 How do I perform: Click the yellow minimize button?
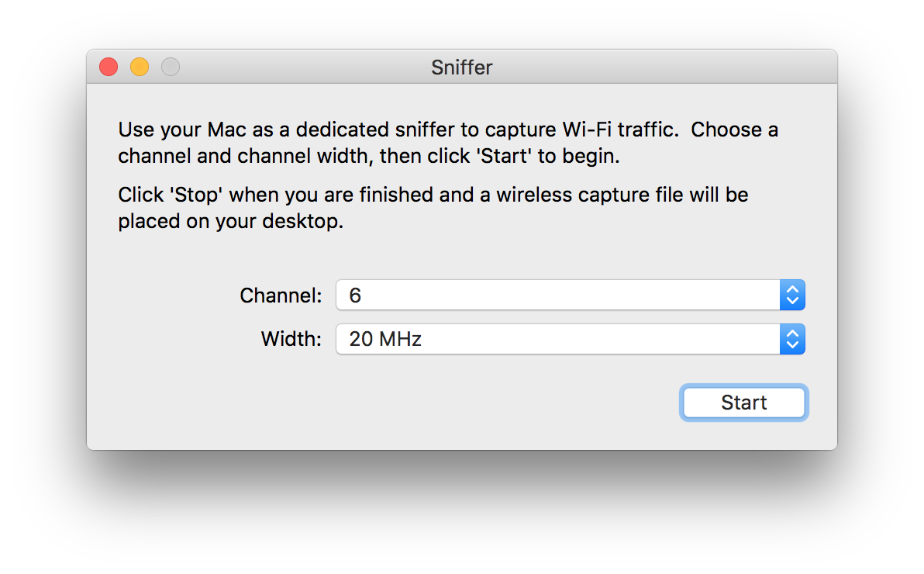pyautogui.click(x=139, y=67)
